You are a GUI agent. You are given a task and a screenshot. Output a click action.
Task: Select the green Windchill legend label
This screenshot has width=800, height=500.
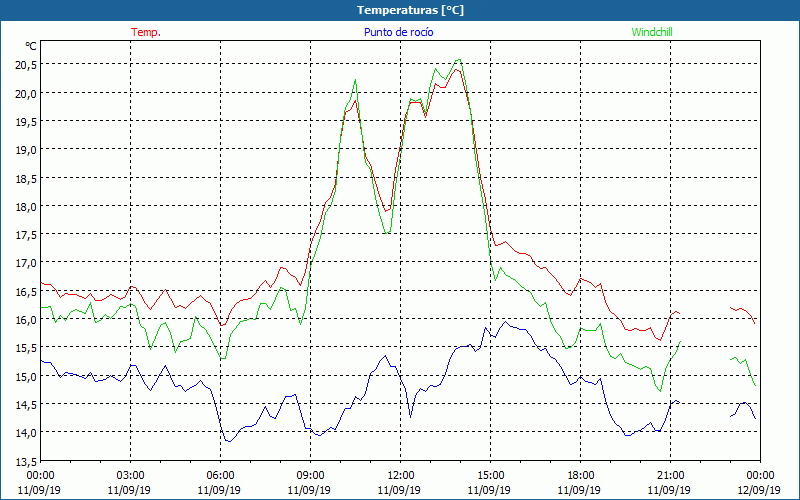tap(652, 32)
